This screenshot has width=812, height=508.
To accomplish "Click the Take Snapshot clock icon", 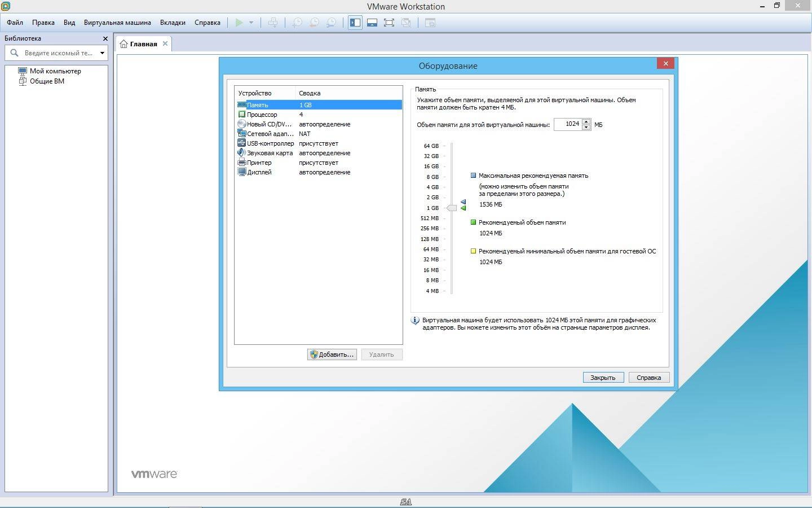I will click(297, 23).
